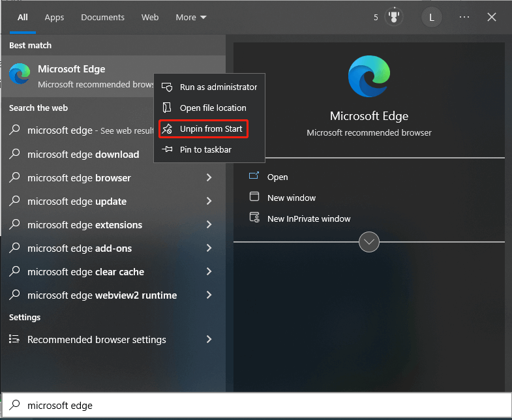Open the L account avatar
Screen dimensions: 512x420
pyautogui.click(x=431, y=18)
